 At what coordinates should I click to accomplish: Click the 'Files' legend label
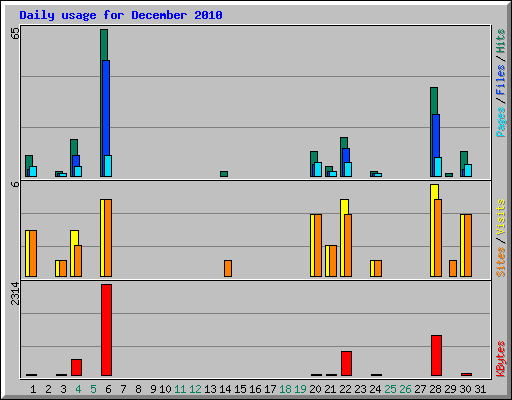tap(500, 80)
